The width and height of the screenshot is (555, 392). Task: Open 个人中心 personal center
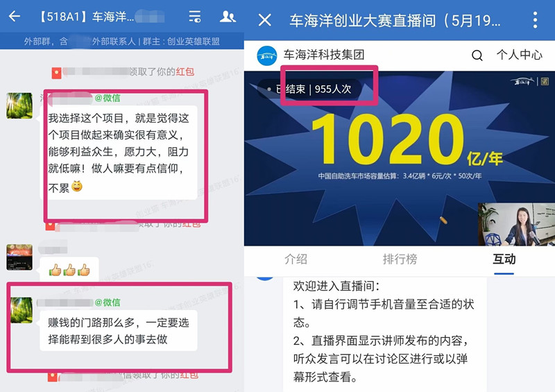pyautogui.click(x=519, y=55)
